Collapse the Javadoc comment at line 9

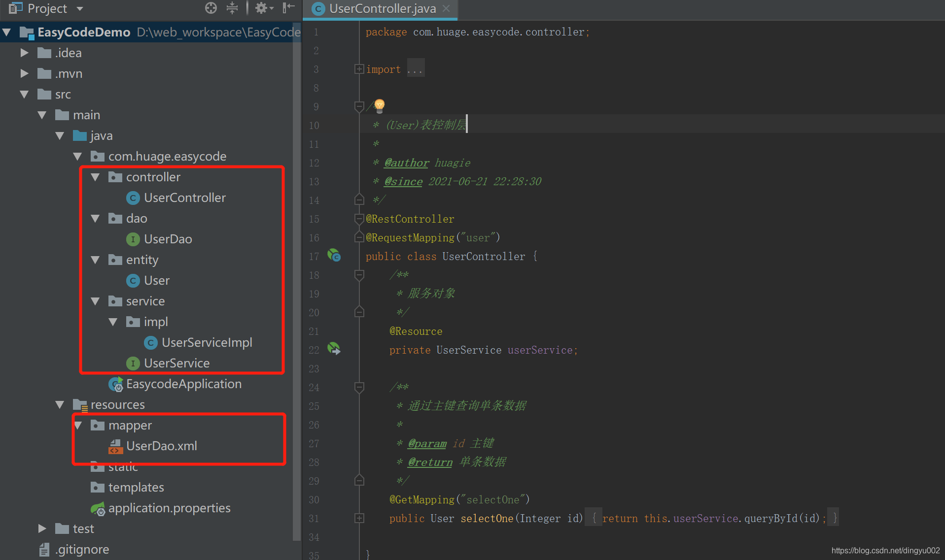pos(359,106)
